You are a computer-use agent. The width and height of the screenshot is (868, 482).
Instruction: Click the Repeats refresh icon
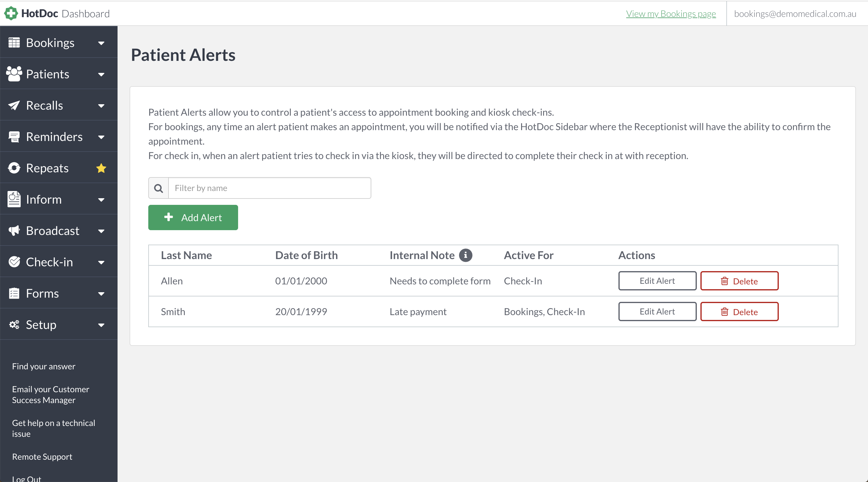click(14, 168)
